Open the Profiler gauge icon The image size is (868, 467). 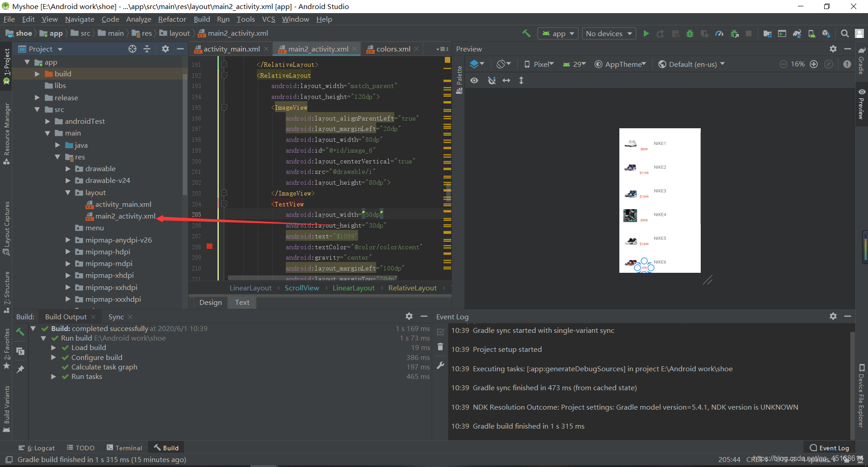(x=720, y=33)
